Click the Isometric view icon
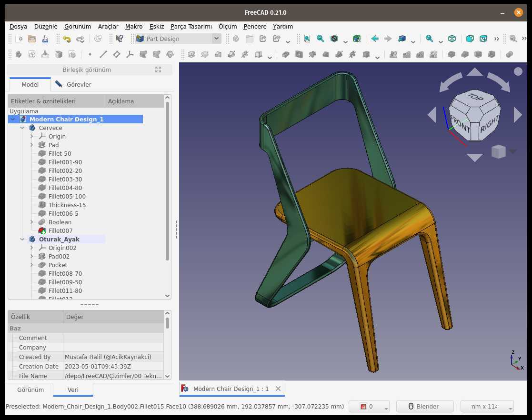 pyautogui.click(x=452, y=39)
